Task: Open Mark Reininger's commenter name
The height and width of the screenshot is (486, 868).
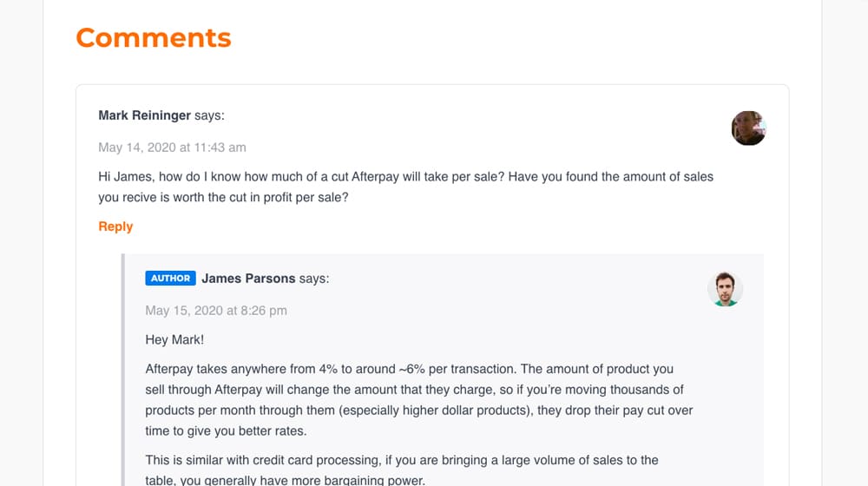Action: click(144, 115)
